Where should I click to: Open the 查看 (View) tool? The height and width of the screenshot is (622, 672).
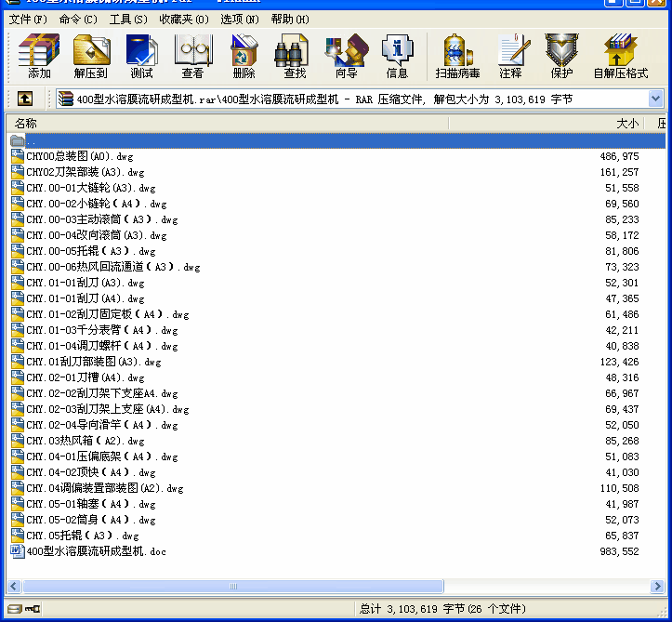coord(192,56)
